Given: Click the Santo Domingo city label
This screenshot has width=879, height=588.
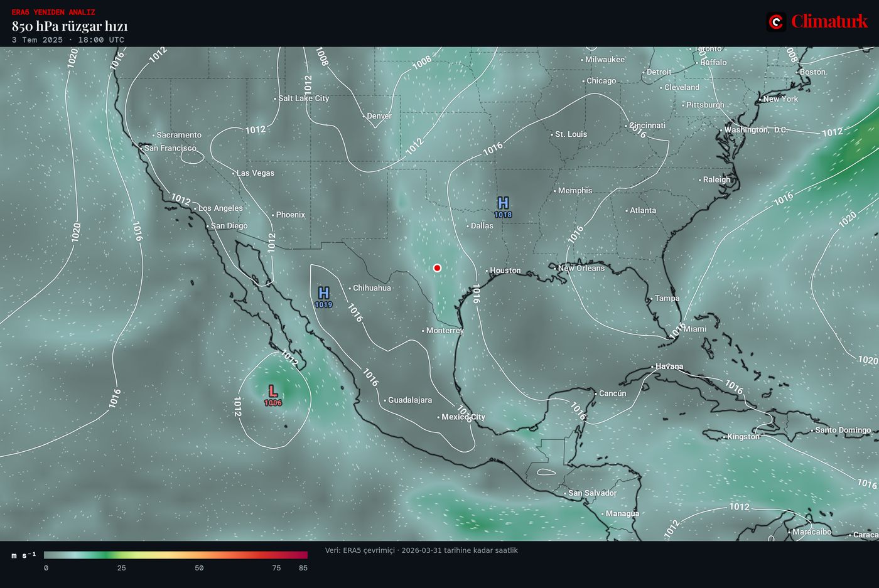Looking at the screenshot, I should (x=843, y=430).
